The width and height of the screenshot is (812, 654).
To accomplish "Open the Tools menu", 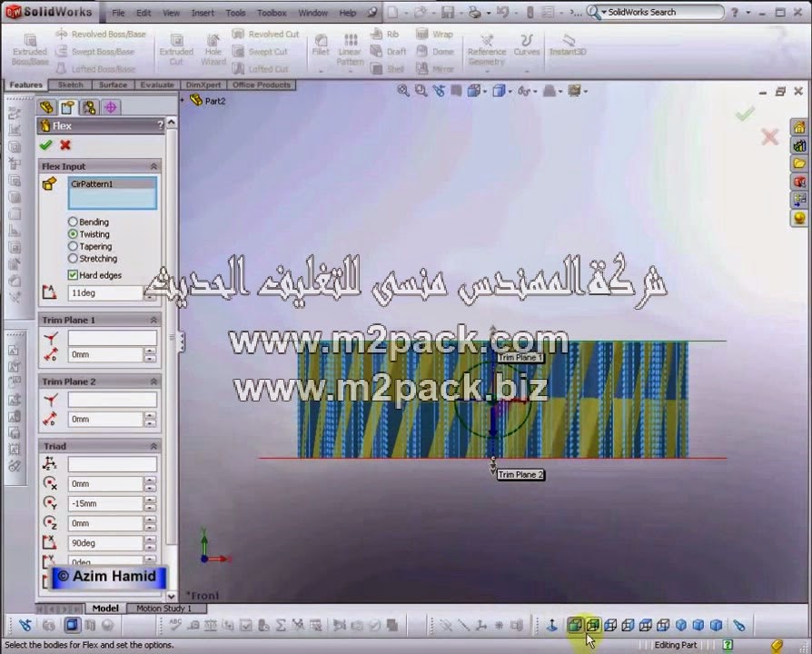I will pyautogui.click(x=235, y=13).
